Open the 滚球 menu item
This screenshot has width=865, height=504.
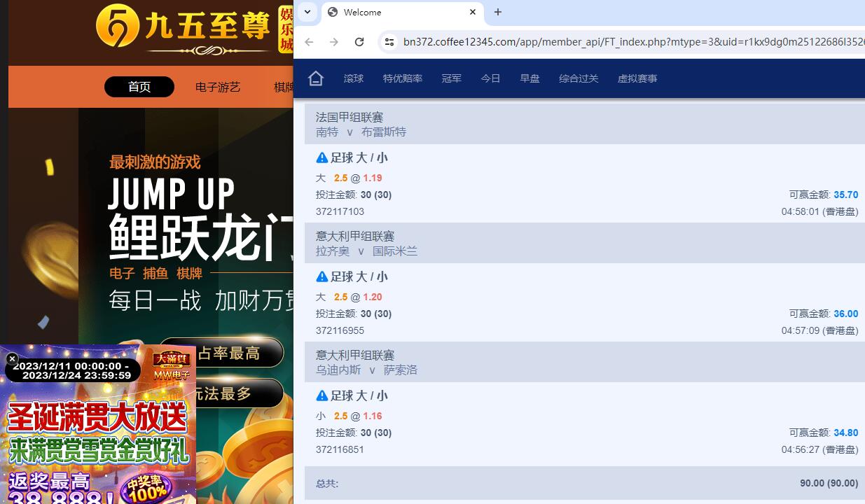(354, 78)
